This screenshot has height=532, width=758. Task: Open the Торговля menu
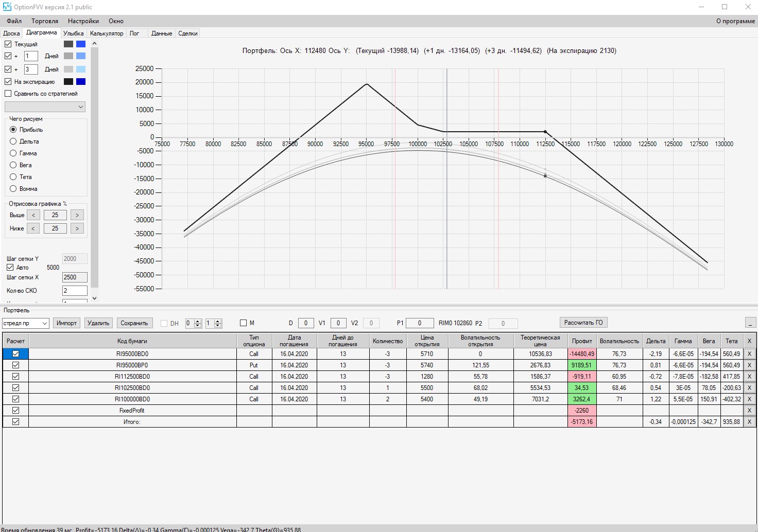coord(45,21)
